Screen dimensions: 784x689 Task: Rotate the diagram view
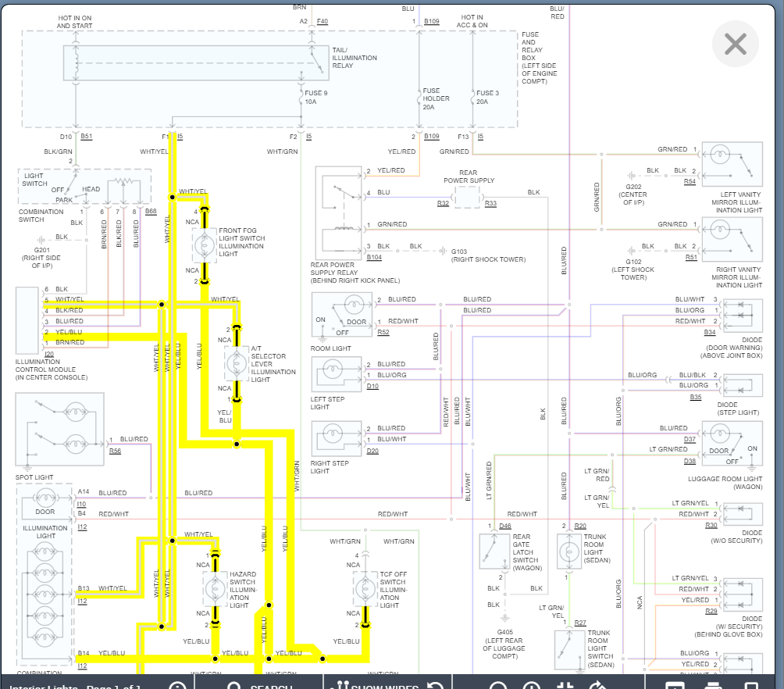point(597,686)
